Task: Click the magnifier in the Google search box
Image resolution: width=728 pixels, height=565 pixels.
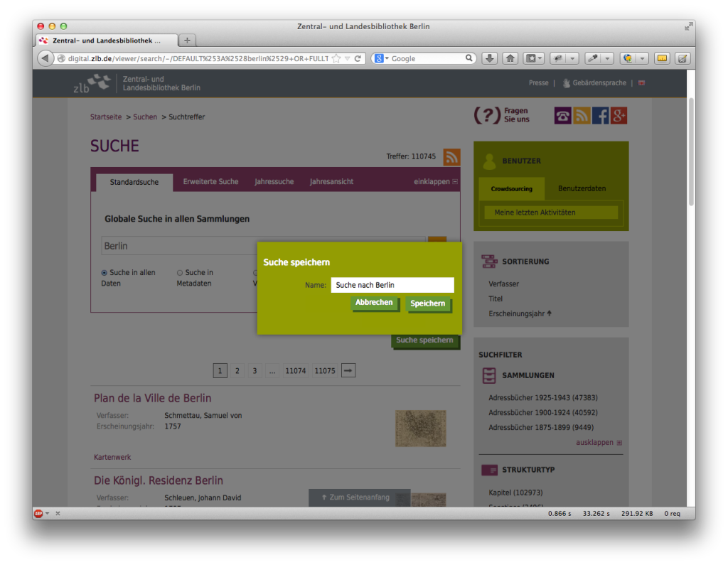Action: tap(469, 58)
